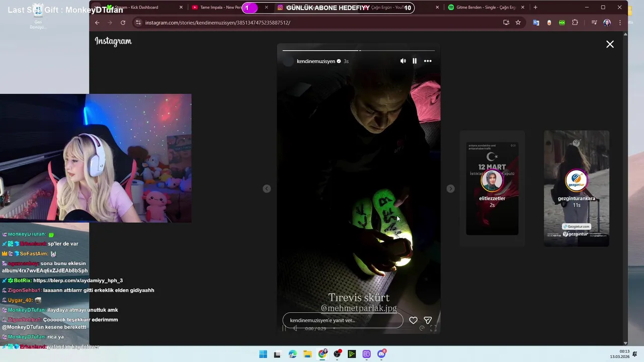
Task: Switch to Chrome on the taskbar
Action: (x=323, y=354)
